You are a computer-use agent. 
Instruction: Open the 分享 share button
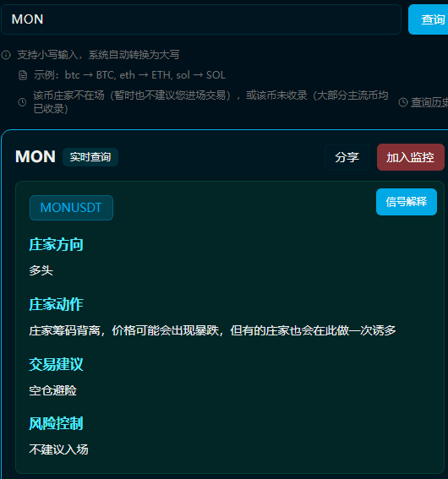tap(347, 157)
